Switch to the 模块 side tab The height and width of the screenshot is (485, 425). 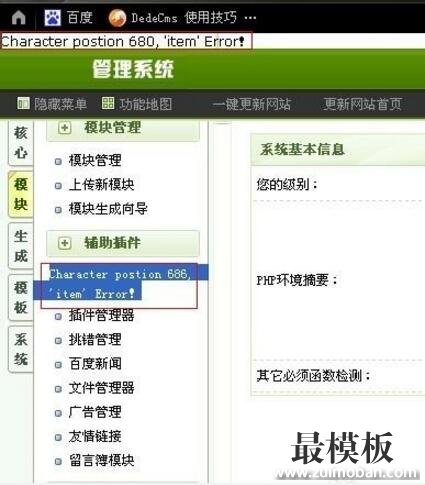click(21, 194)
